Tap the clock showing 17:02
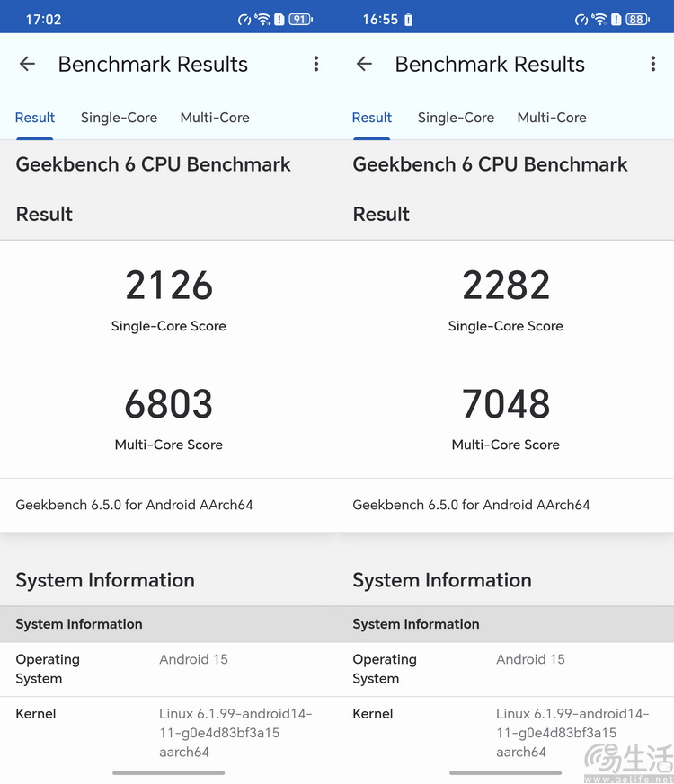 (x=43, y=19)
